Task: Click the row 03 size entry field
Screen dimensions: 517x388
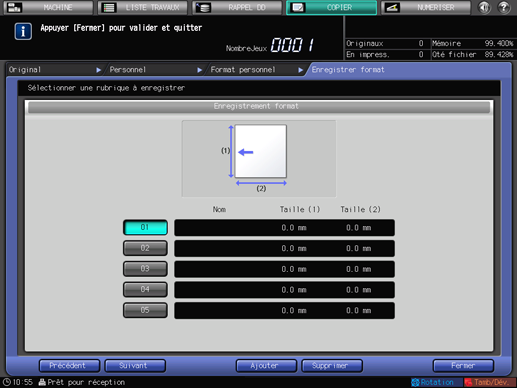Action: click(284, 269)
